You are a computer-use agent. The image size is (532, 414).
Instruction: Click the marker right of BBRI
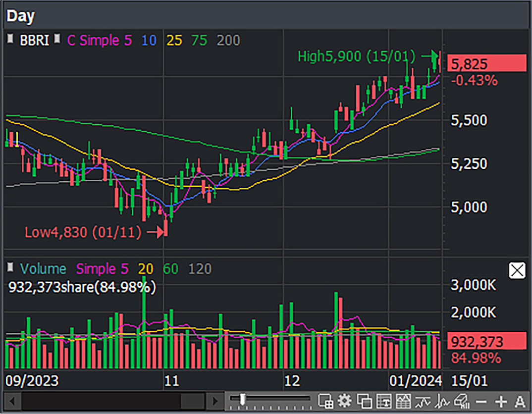tap(57, 38)
